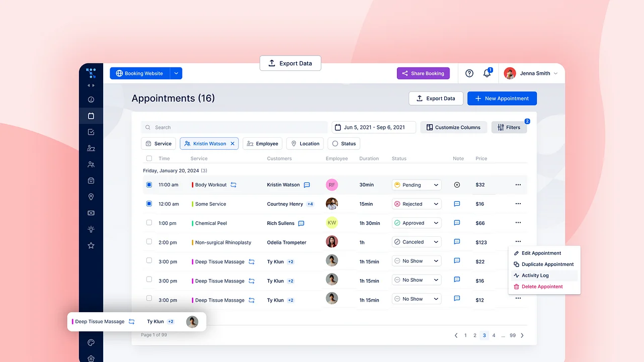Click the lightbulb icon in the sidebar

point(91,229)
